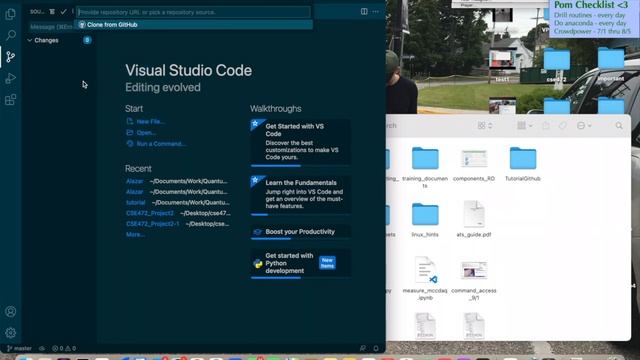Click the notifications bell in status bar
The width and height of the screenshot is (640, 360).
coord(376,348)
